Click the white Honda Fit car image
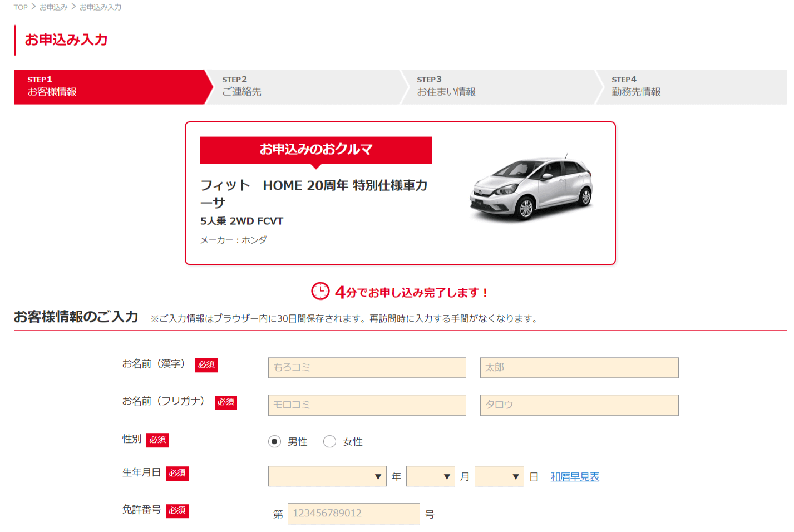The width and height of the screenshot is (794, 532). click(x=531, y=188)
